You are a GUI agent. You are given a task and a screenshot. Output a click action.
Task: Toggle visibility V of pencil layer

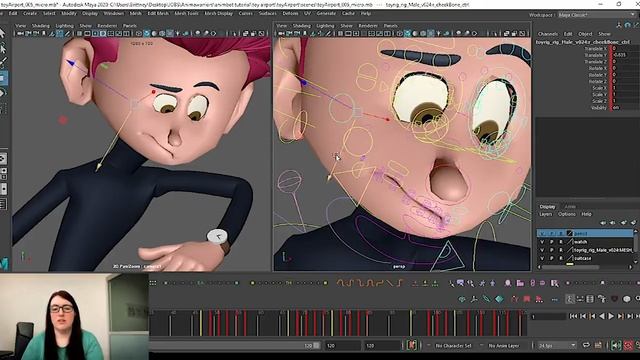(x=542, y=233)
